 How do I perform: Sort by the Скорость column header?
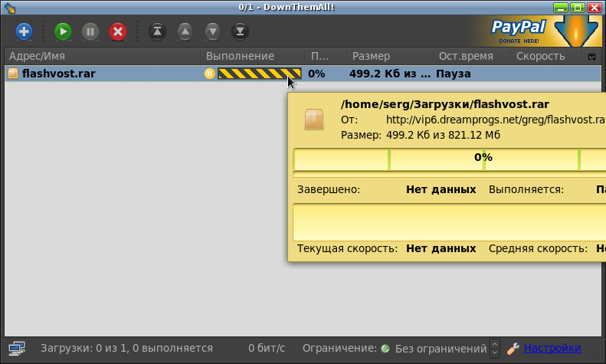point(546,56)
